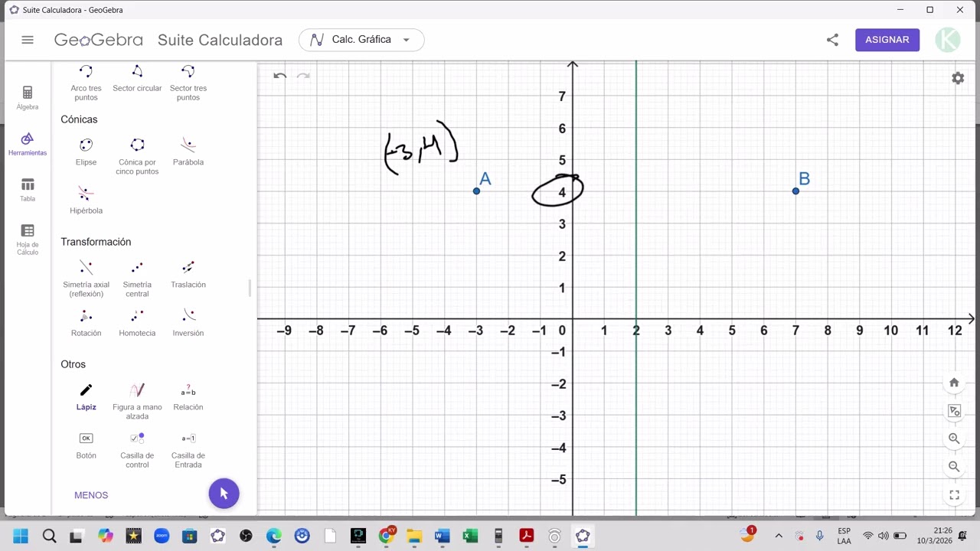Click the share icon
Image resolution: width=980 pixels, height=551 pixels.
tap(832, 40)
